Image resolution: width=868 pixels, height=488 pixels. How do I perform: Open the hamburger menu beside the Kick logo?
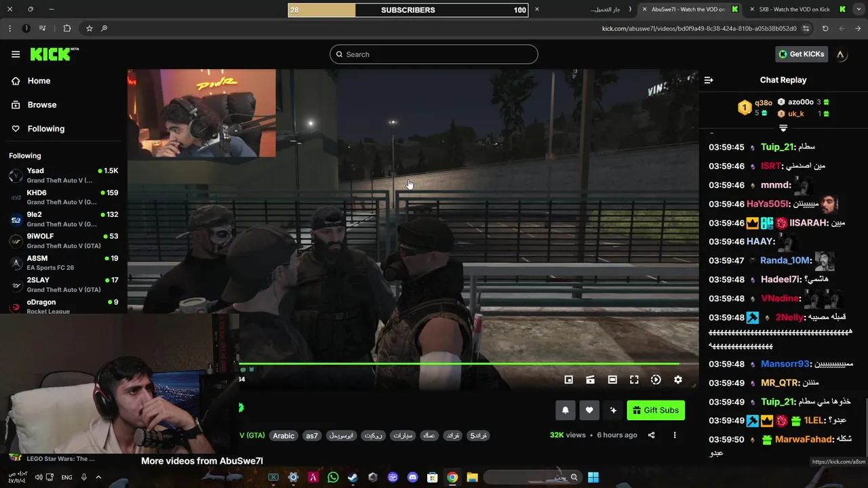coord(16,54)
